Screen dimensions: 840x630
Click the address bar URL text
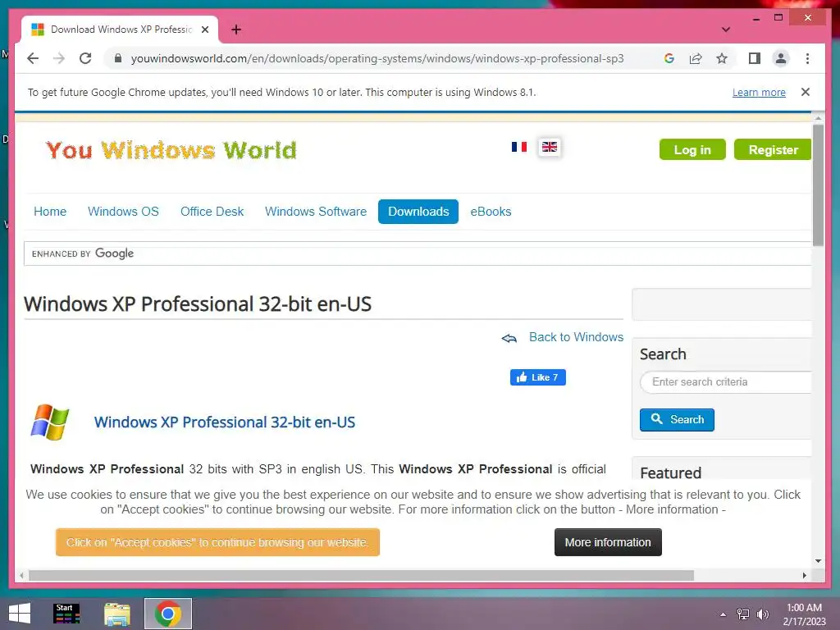[x=377, y=58]
